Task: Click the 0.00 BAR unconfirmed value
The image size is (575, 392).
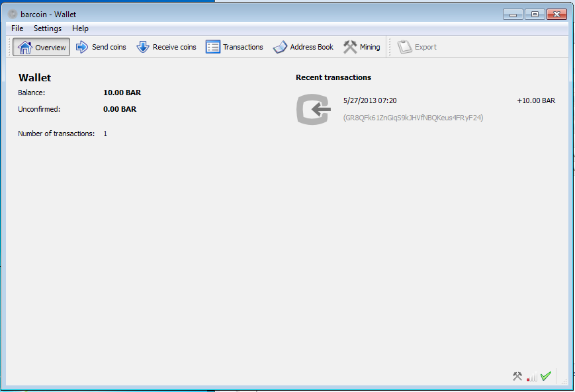Action: 120,109
